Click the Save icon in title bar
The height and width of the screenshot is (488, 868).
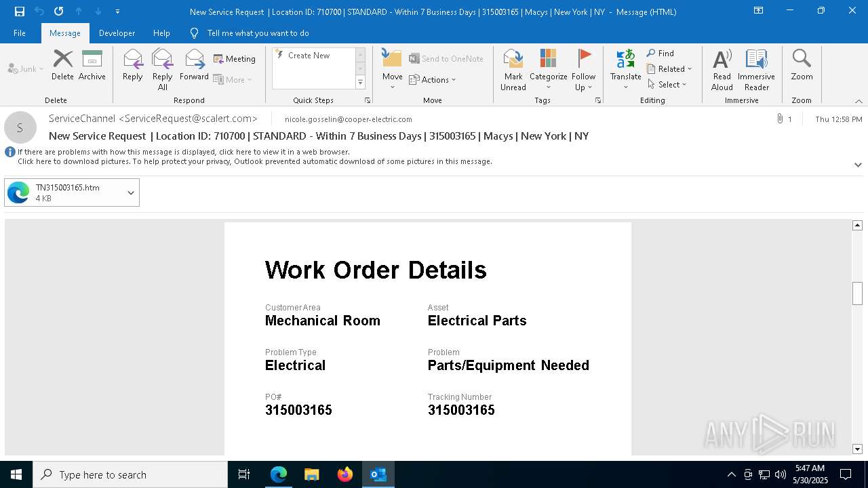pos(20,12)
